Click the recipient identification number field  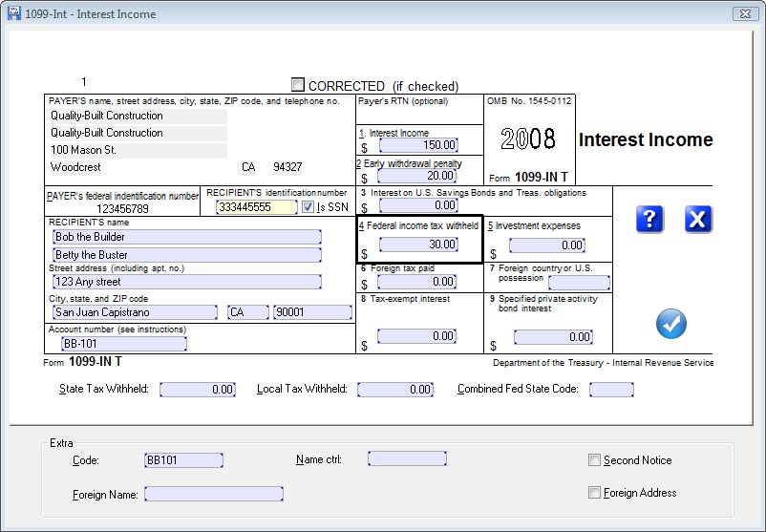tap(257, 207)
